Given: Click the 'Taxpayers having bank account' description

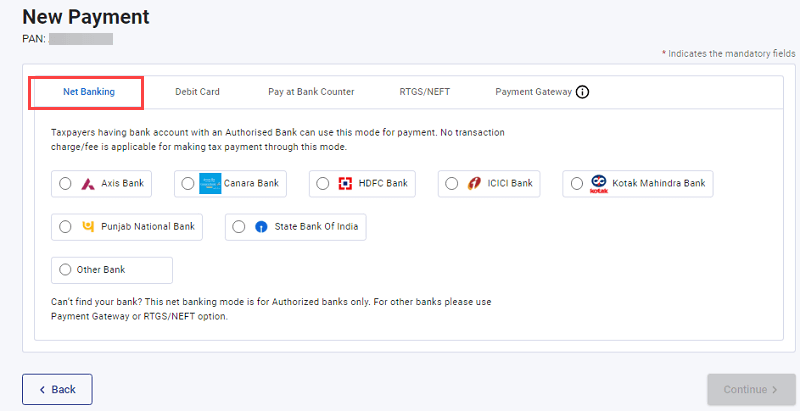Looking at the screenshot, I should coord(278,140).
